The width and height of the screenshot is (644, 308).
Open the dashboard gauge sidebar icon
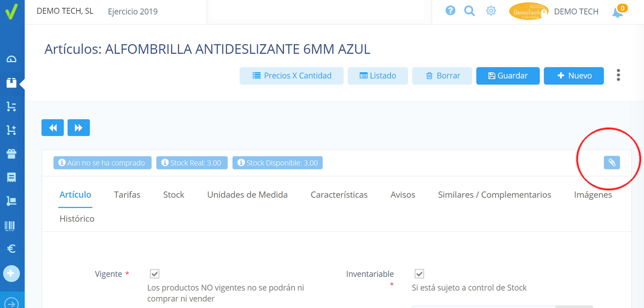coord(12,59)
